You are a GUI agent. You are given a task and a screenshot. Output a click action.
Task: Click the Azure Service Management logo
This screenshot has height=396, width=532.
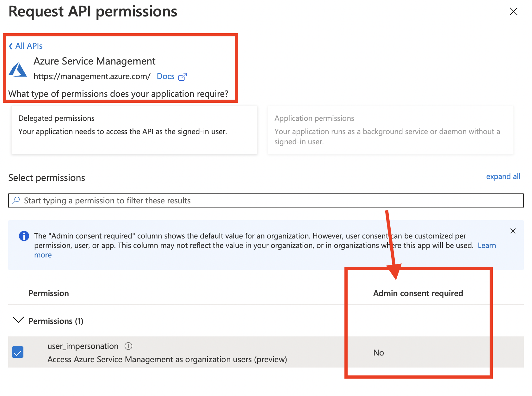pos(18,70)
